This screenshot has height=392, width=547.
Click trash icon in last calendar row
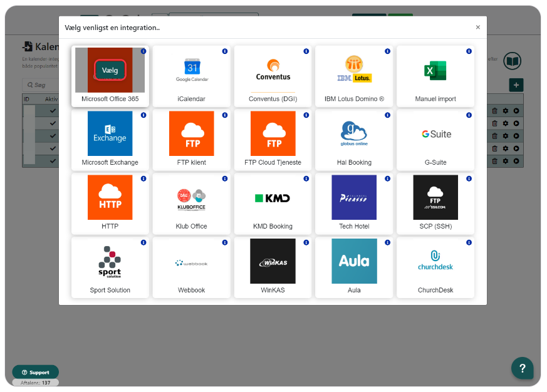pos(494,161)
